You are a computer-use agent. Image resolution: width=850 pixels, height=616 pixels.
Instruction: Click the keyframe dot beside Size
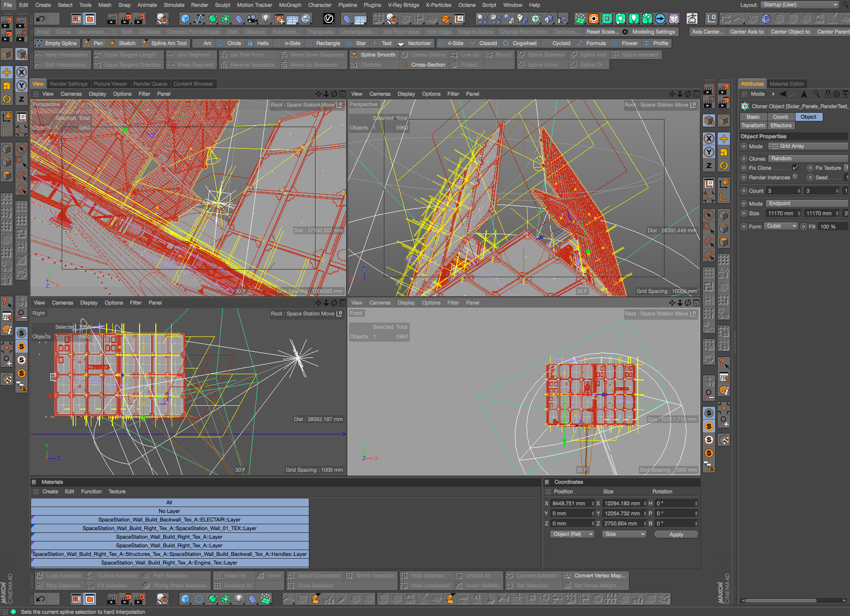pos(744,214)
